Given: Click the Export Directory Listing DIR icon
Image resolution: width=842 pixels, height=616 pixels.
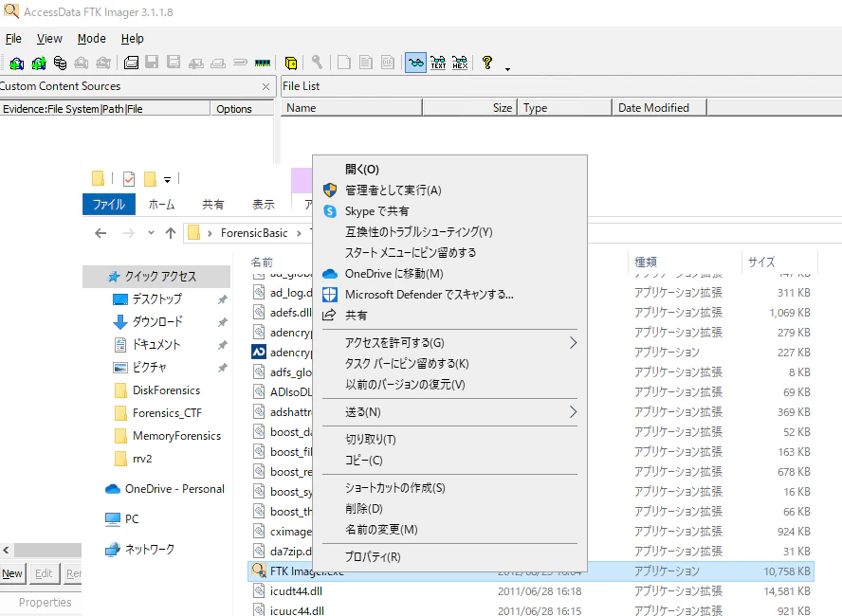Looking at the screenshot, I should [388, 63].
